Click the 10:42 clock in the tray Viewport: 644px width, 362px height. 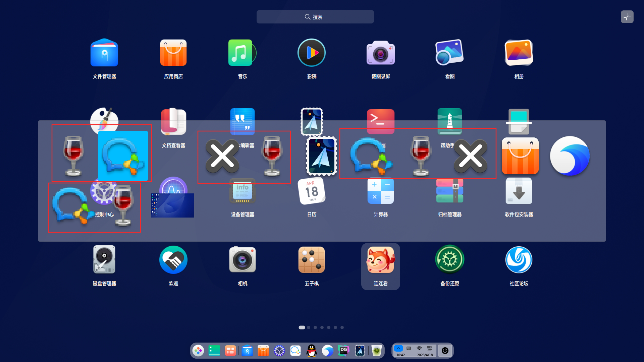[x=400, y=355]
